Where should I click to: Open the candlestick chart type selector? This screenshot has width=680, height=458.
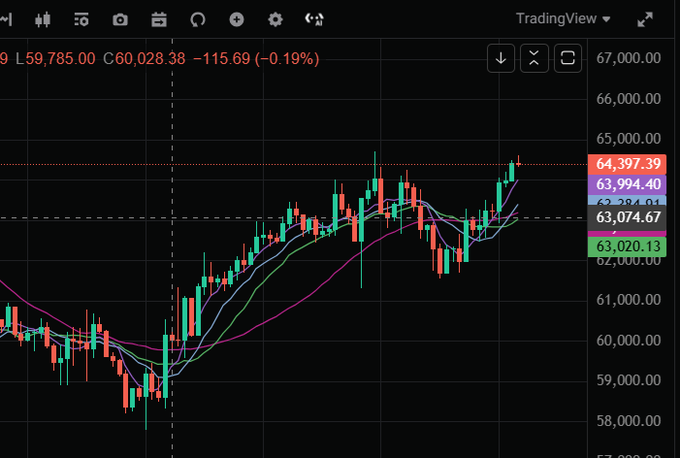(42, 20)
